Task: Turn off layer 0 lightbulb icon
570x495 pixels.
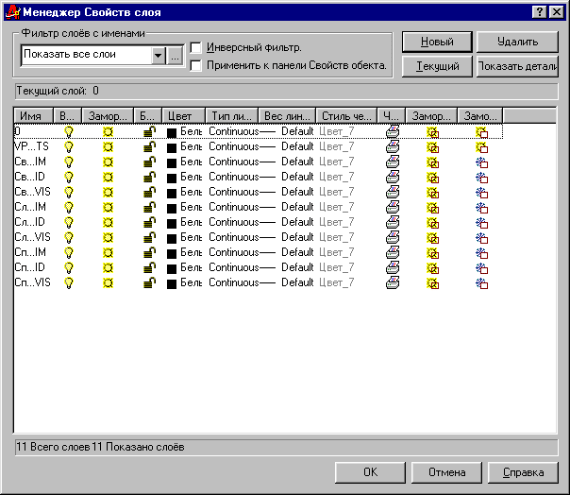Action: pyautogui.click(x=68, y=132)
